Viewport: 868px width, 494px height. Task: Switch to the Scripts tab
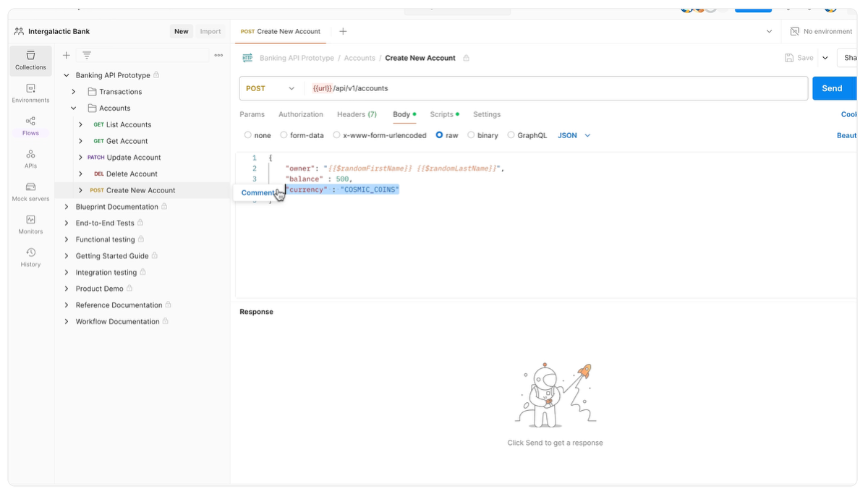point(444,114)
